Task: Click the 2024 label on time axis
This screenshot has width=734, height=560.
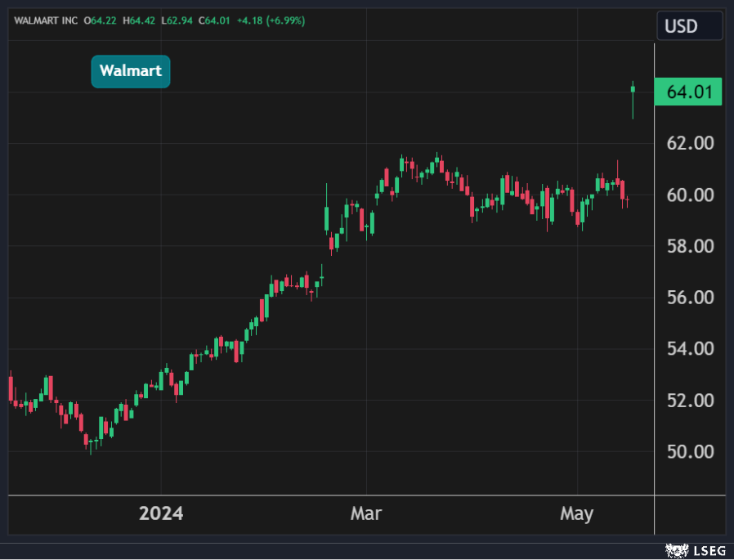Action: 161,513
